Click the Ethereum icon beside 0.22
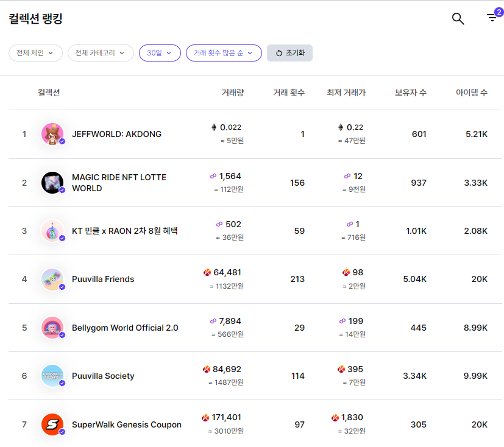 coord(341,127)
